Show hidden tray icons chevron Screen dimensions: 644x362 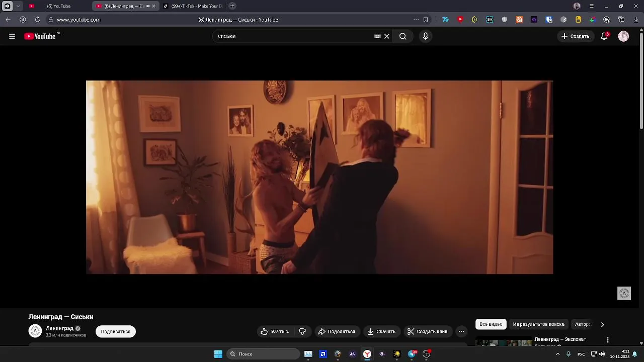pos(557,354)
